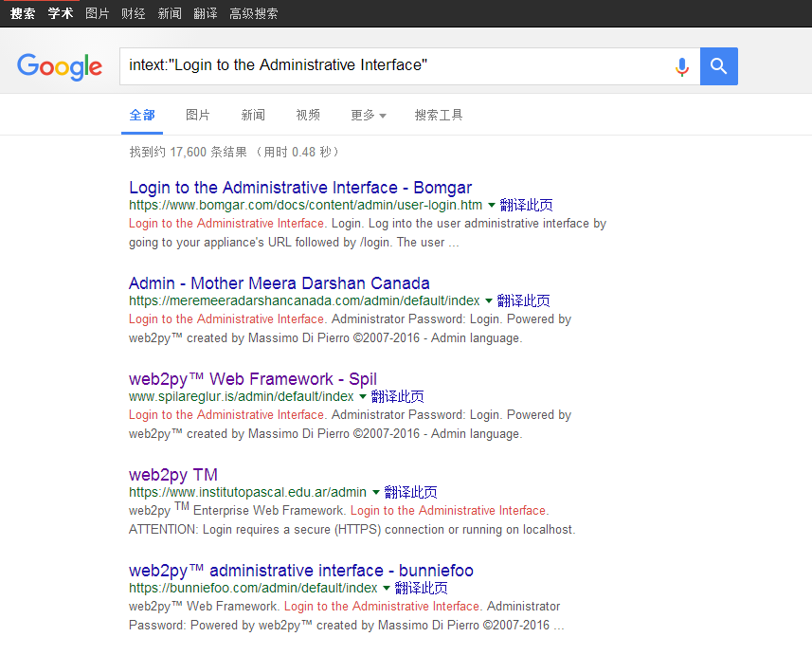Click 图片 in the top black bar

(98, 13)
